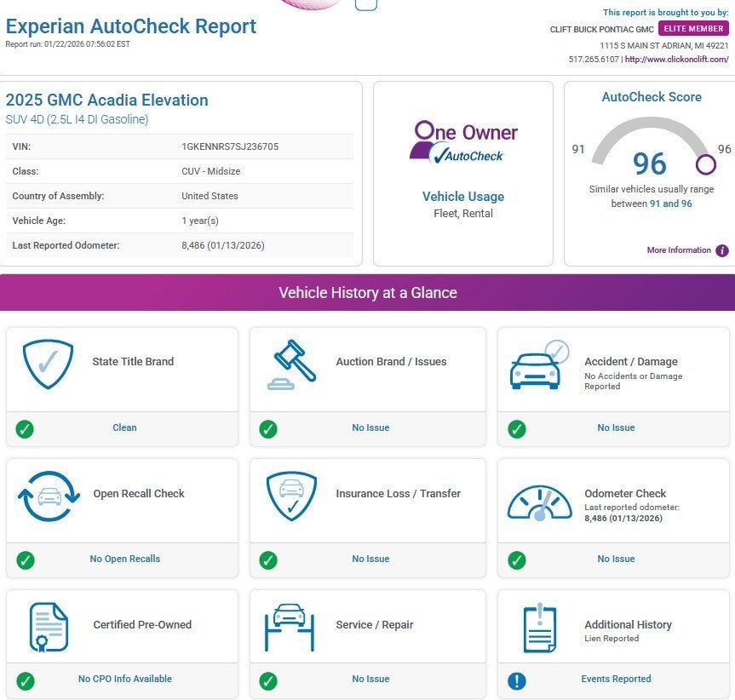Visit the clickonclift.com dealer website link

[676, 60]
